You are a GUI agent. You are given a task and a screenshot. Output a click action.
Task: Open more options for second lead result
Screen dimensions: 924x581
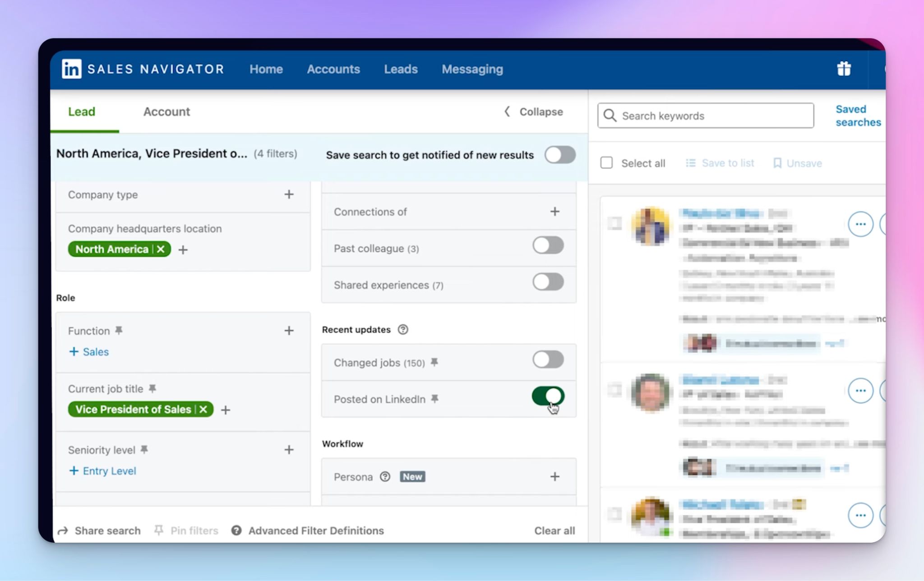coord(860,391)
